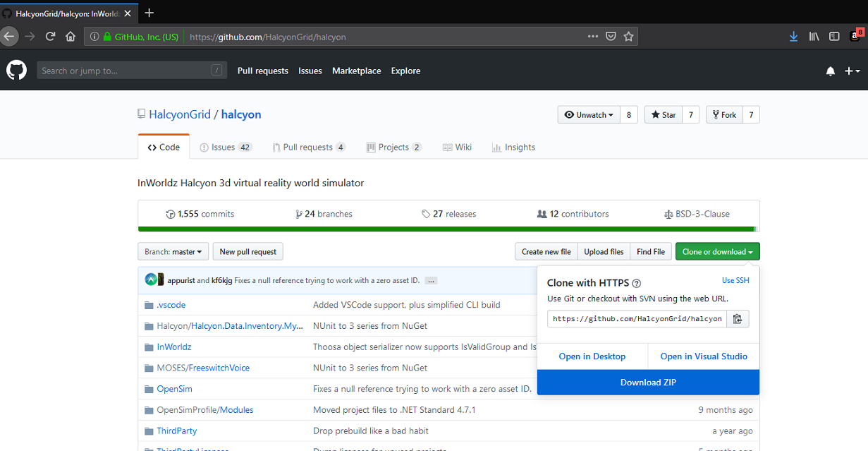Toggle browser sidebar icon
The image size is (868, 451).
[834, 36]
